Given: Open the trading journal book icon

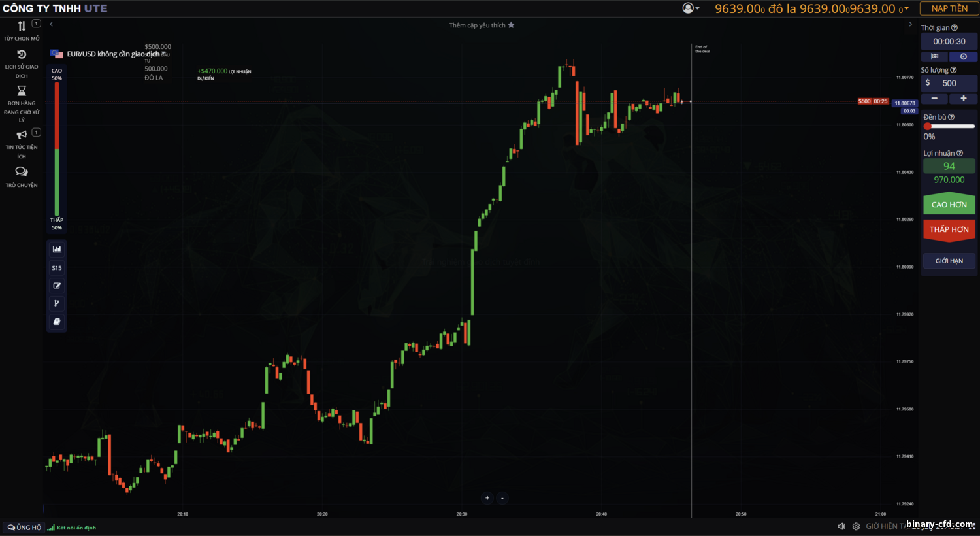Looking at the screenshot, I should click(56, 322).
